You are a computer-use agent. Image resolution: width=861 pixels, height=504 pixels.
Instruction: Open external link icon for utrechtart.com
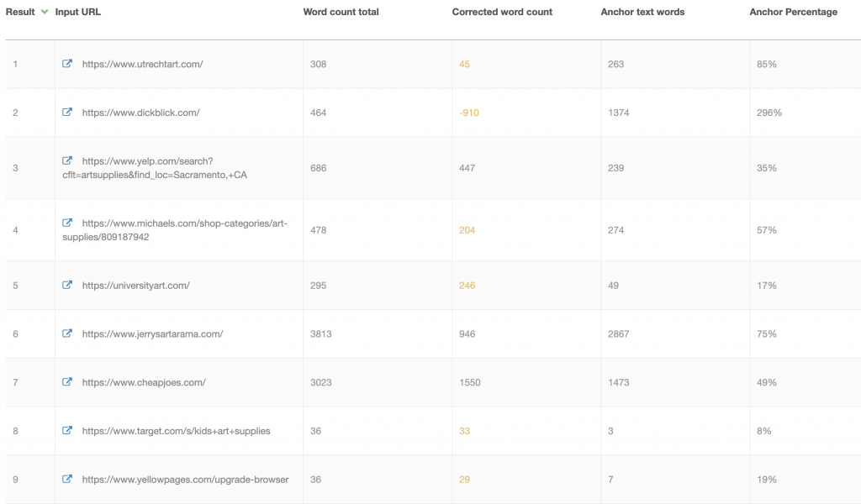coord(67,64)
